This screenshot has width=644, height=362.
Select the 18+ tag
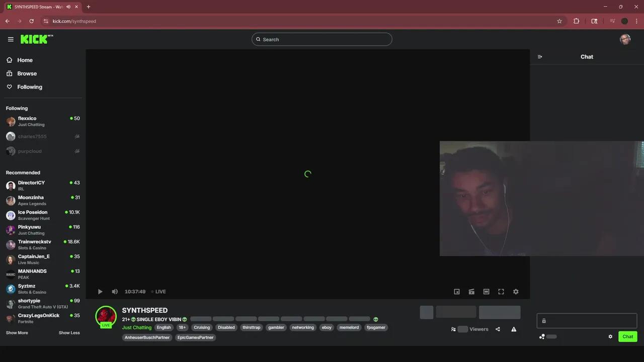coord(182,327)
